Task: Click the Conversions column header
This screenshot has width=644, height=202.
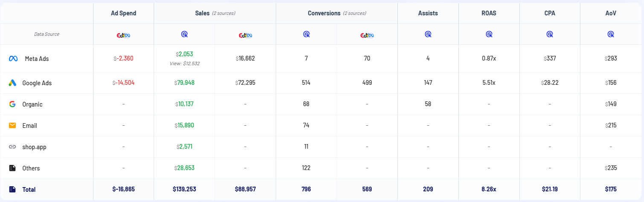Action: (x=324, y=13)
